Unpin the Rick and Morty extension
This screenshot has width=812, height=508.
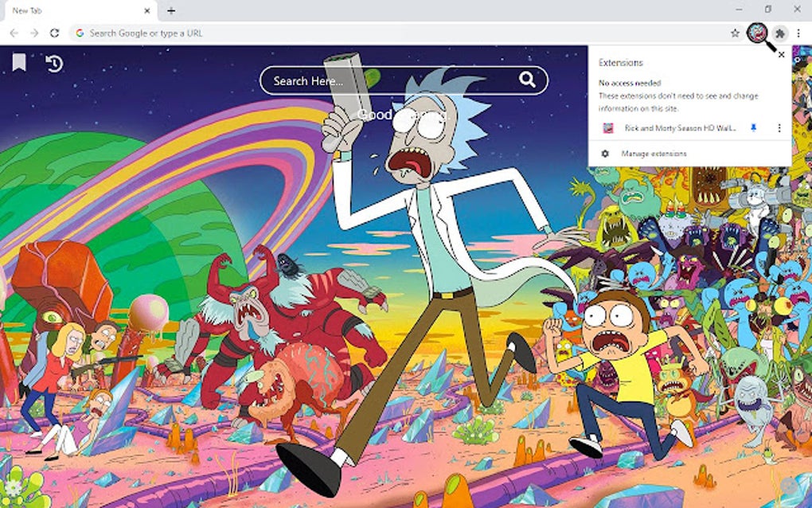click(753, 128)
